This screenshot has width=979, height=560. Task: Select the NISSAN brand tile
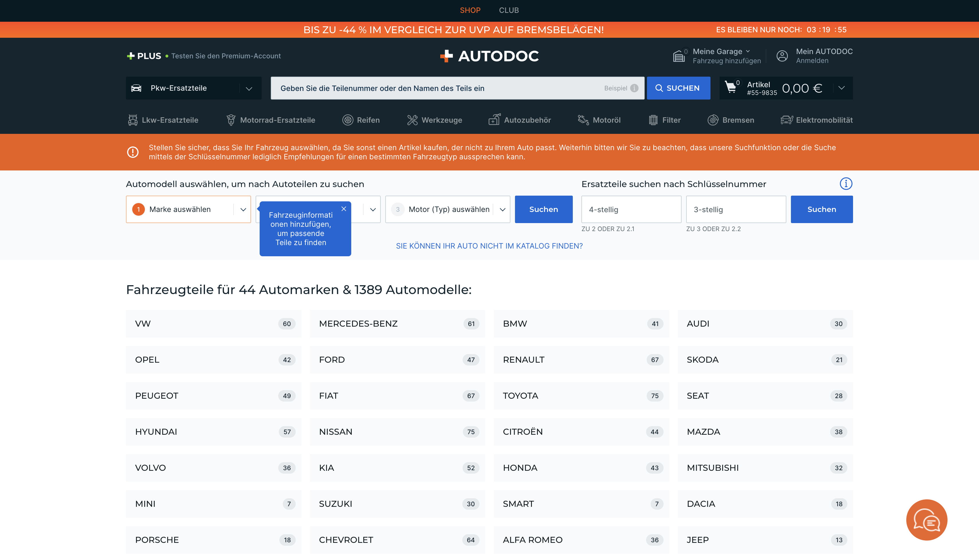tap(398, 432)
